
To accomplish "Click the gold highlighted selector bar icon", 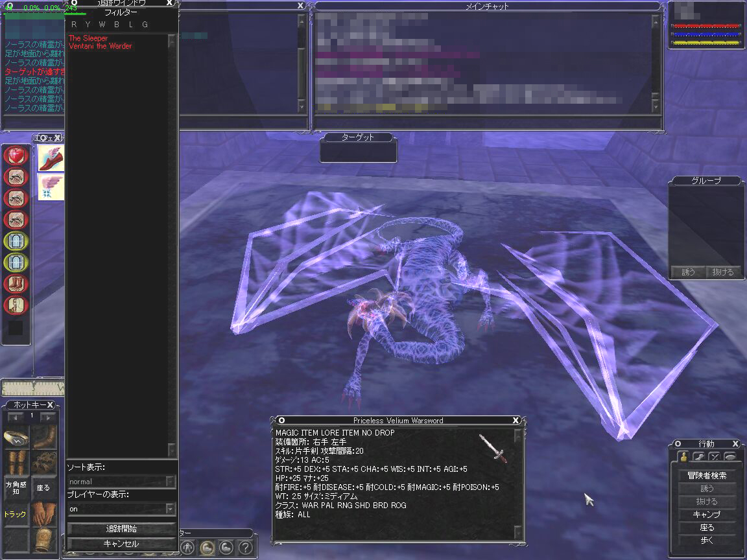I will (207, 548).
